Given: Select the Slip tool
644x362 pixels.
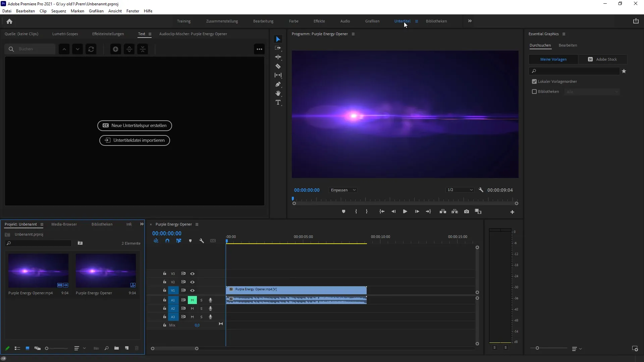Looking at the screenshot, I should click(278, 75).
